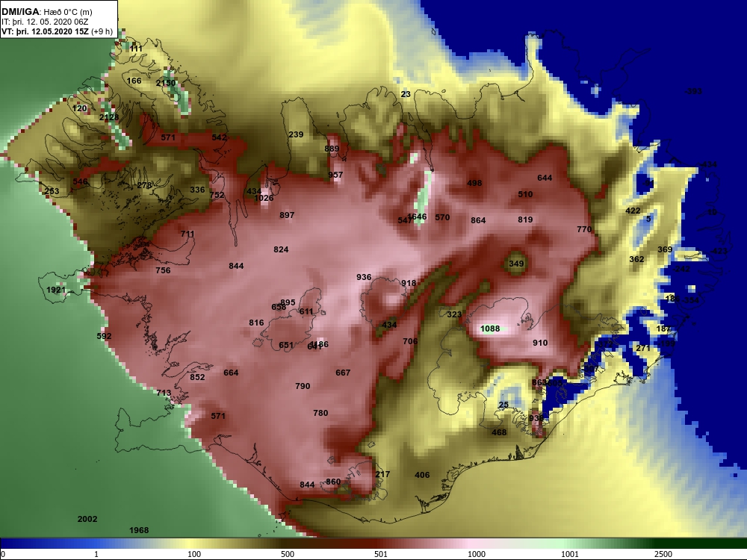Click the 500 label on the color scale
747x560 pixels.
coord(288,554)
